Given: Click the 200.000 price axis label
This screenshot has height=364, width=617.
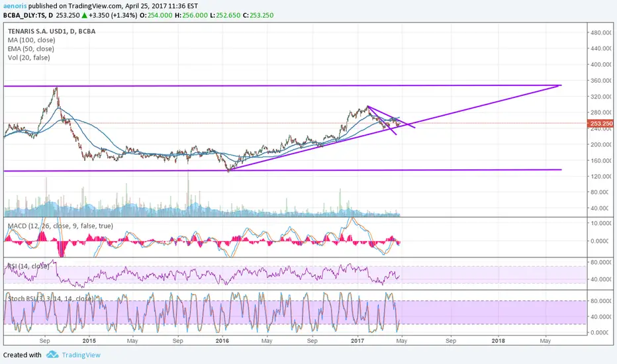Looking at the screenshot, I should click(601, 144).
